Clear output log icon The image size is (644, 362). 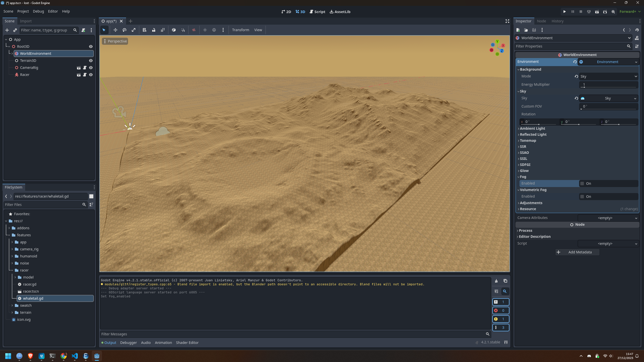(x=496, y=281)
